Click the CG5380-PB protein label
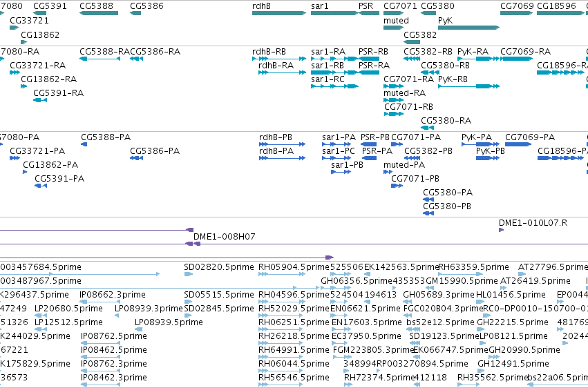Viewport: 588px width, 388px height. [447, 206]
